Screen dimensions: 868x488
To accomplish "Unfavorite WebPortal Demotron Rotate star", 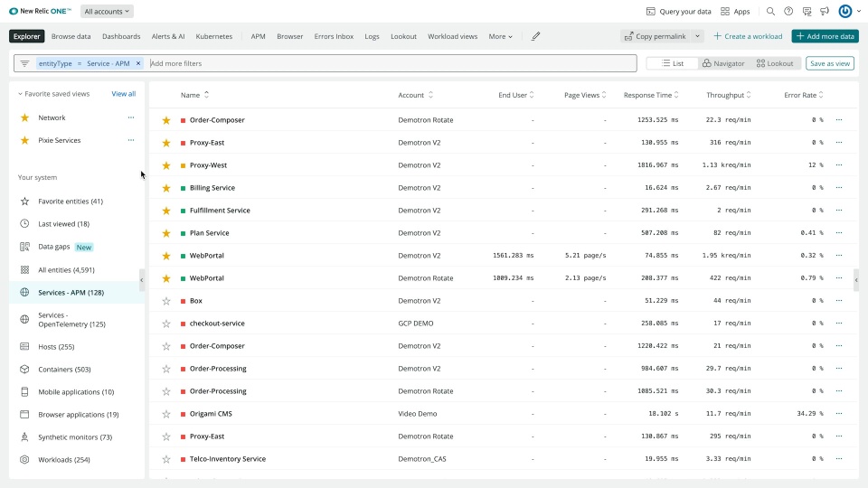I will tap(166, 278).
